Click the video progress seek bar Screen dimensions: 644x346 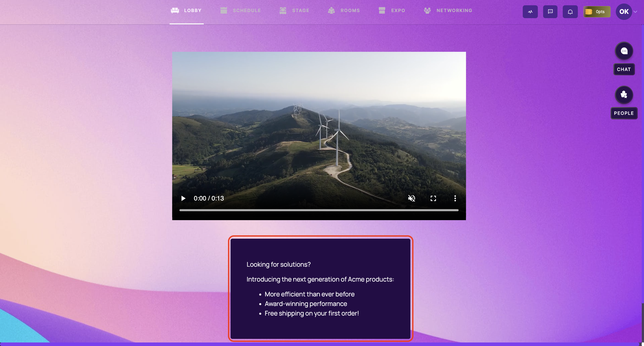(x=319, y=210)
